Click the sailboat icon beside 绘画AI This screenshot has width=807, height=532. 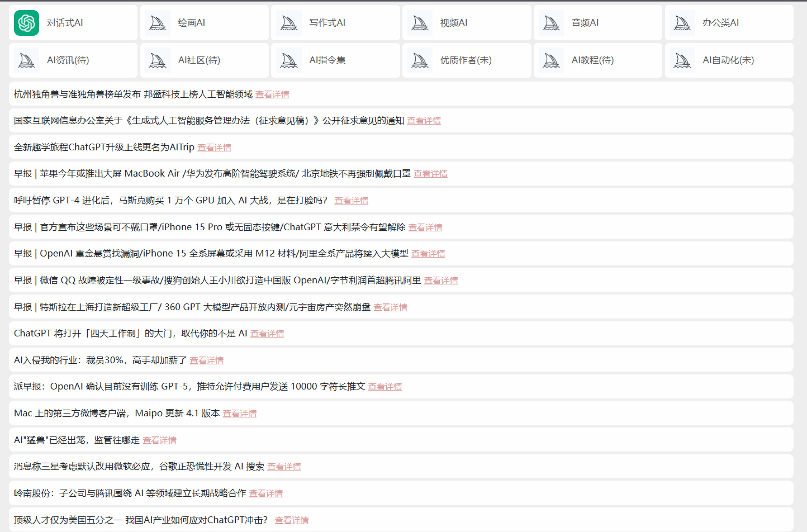158,23
